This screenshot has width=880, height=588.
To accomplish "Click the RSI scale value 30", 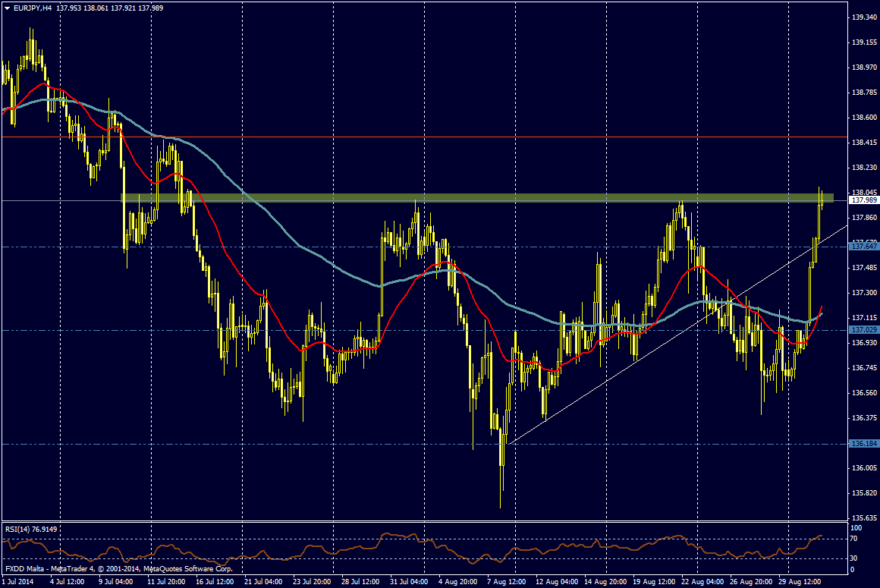I will click(853, 558).
